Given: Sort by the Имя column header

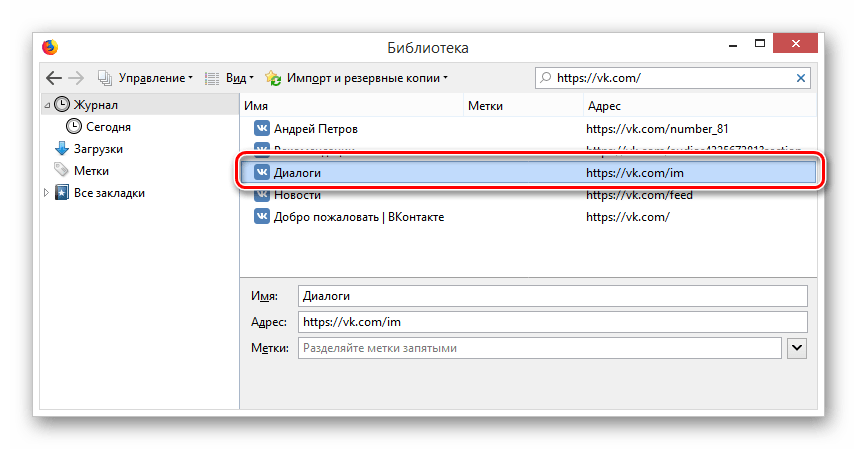Looking at the screenshot, I should point(350,105).
